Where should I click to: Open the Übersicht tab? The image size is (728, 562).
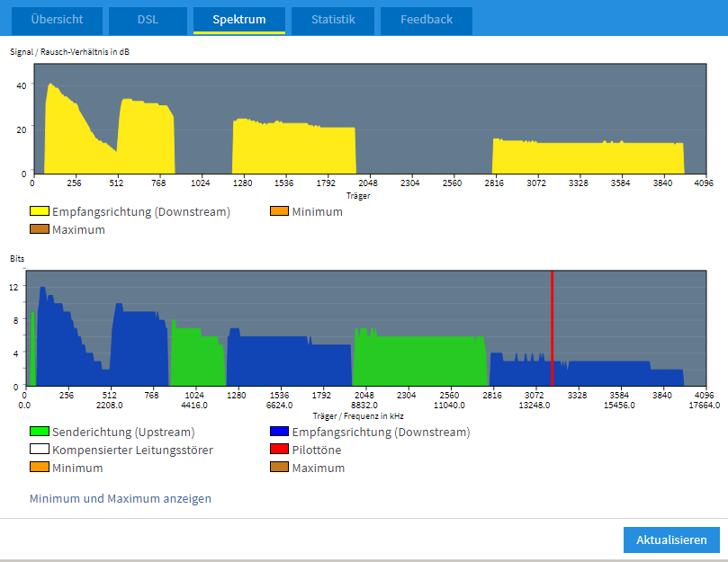(56, 20)
